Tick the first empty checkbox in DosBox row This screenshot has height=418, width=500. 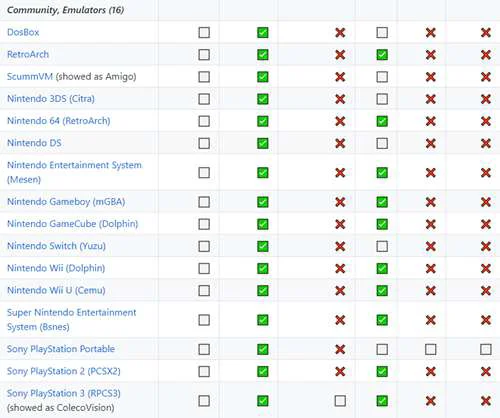coord(204,33)
